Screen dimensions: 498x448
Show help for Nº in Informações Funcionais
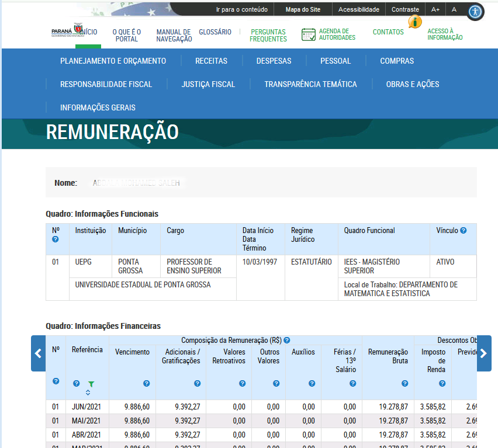click(56, 239)
